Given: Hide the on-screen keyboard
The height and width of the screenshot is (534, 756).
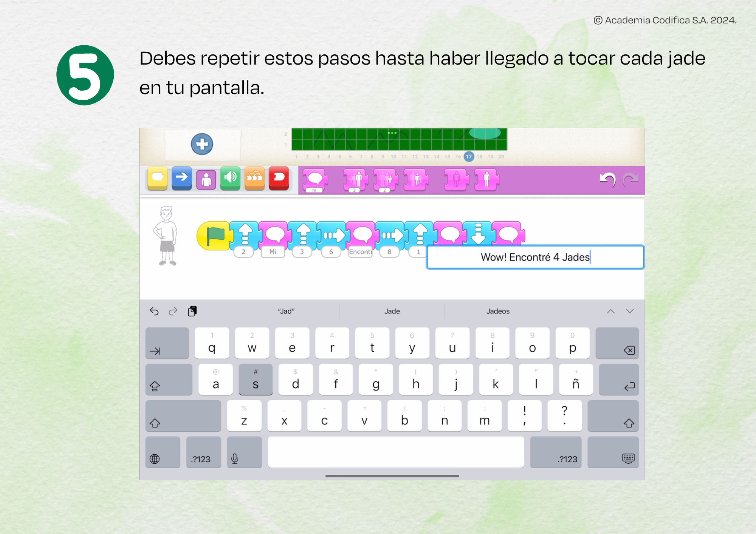Looking at the screenshot, I should click(x=613, y=452).
